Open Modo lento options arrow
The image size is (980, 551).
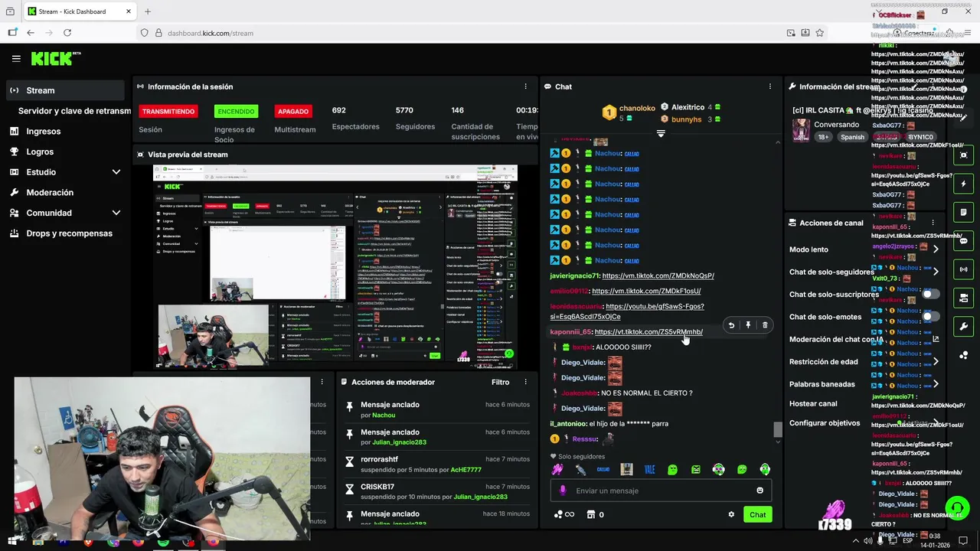[x=936, y=249]
